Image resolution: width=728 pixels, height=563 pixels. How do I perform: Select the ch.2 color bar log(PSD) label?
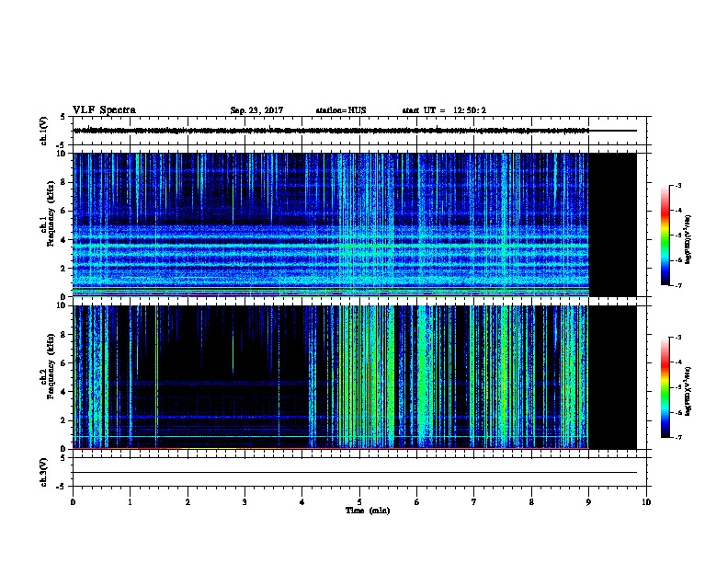click(x=688, y=392)
